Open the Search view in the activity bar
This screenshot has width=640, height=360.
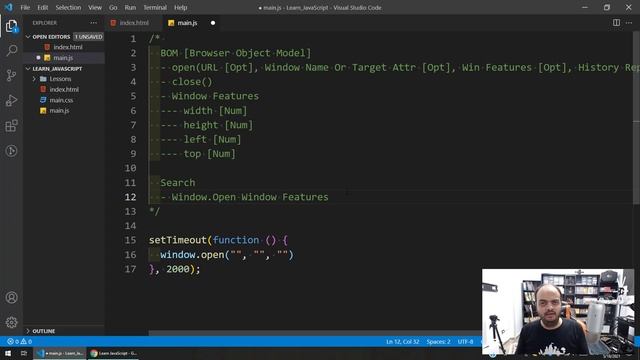click(x=11, y=51)
